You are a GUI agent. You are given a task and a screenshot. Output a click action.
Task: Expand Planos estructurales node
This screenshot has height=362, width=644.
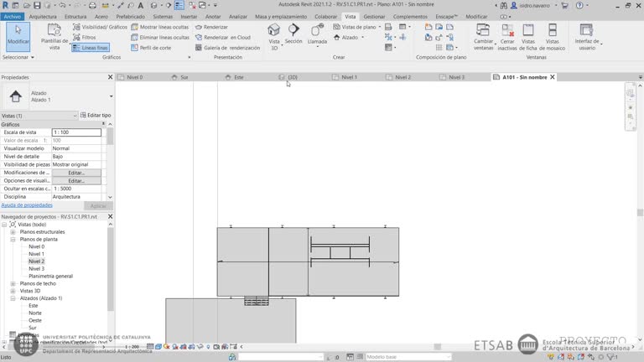tap(13, 232)
